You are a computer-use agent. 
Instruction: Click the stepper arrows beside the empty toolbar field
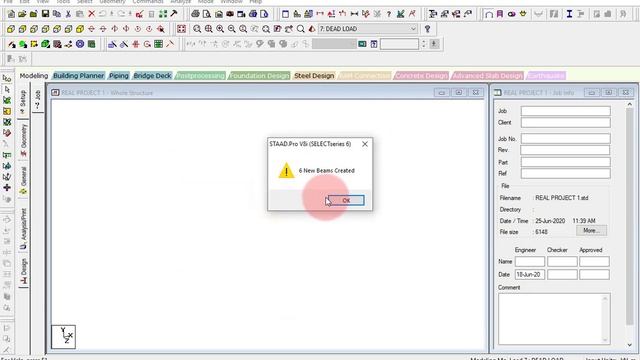pos(423,44)
